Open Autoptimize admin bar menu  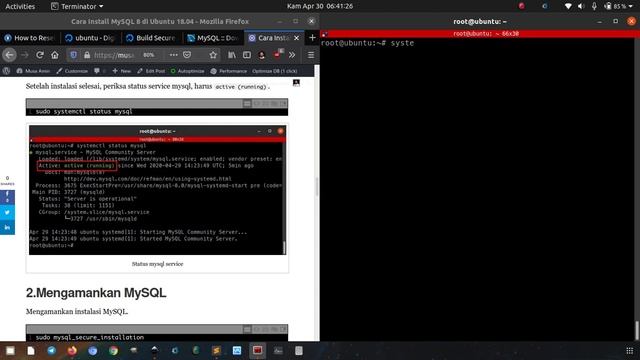pos(188,71)
